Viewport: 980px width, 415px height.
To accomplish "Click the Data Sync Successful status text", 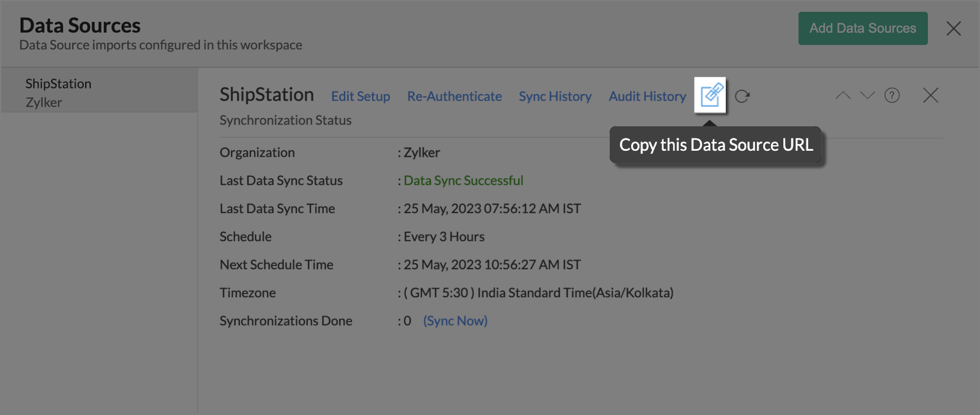I will (464, 181).
